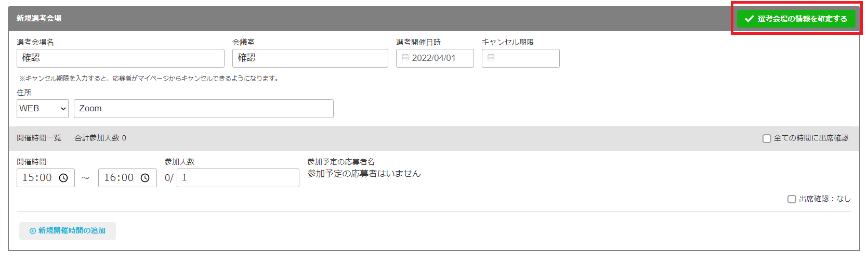Viewport: 868px width, 259px height.
Task: Click 新規開催時間の追加 button
Action: click(x=68, y=231)
